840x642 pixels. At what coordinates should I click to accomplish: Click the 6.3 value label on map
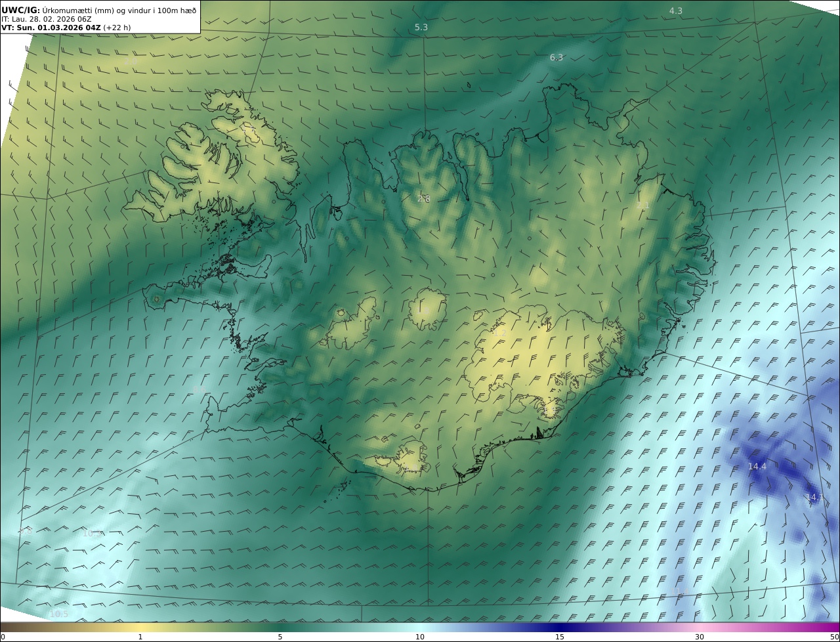pos(556,58)
